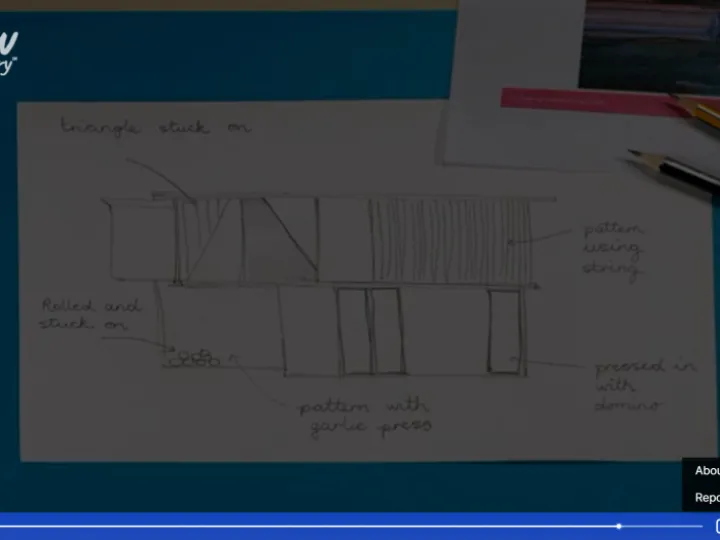This screenshot has height=540, width=720.
Task: Select the 'pattern with garlic press' caption
Action: point(365,416)
